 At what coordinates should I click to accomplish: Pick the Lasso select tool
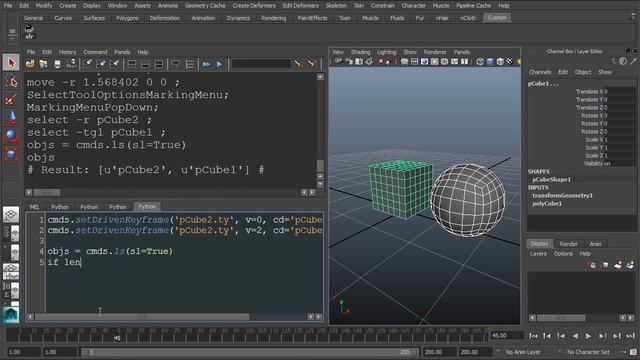11,82
